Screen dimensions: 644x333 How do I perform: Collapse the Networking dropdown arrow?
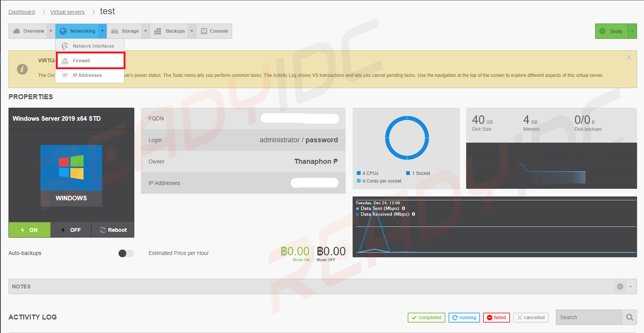(x=102, y=31)
